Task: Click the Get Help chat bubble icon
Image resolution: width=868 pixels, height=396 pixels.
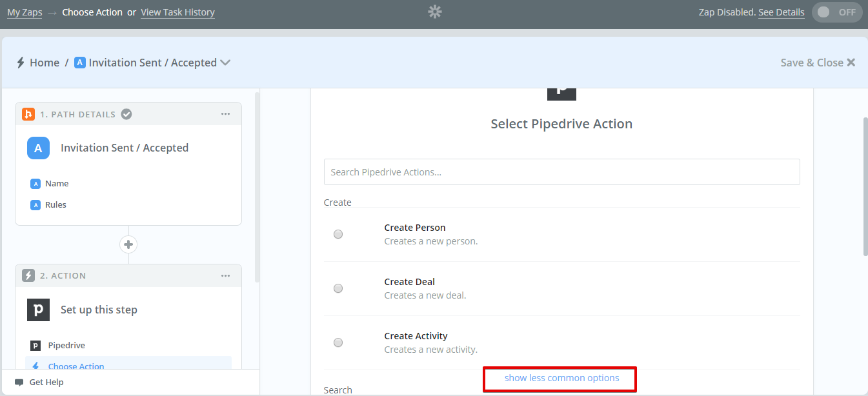Action: pyautogui.click(x=19, y=382)
